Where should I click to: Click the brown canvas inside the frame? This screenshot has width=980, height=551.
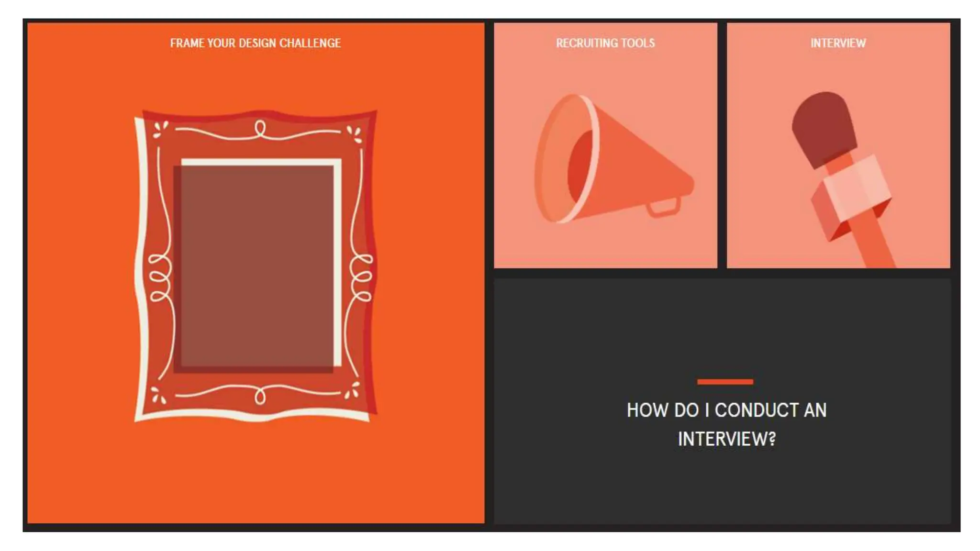click(257, 265)
